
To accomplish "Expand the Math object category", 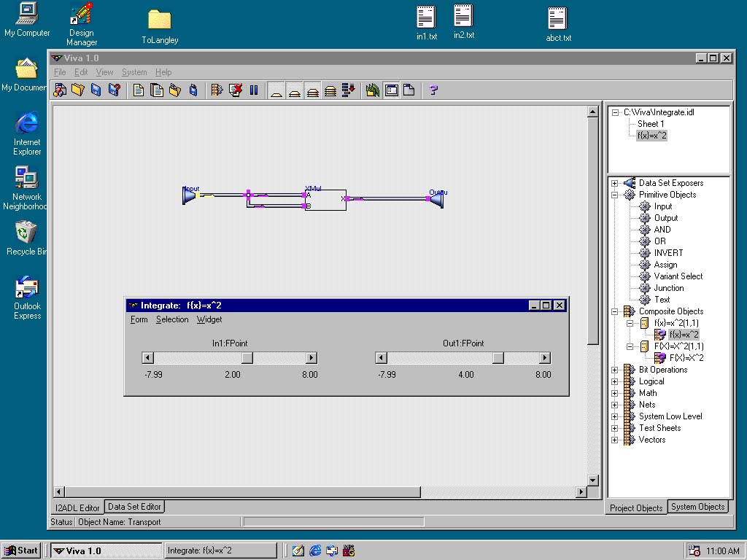I will tap(615, 393).
